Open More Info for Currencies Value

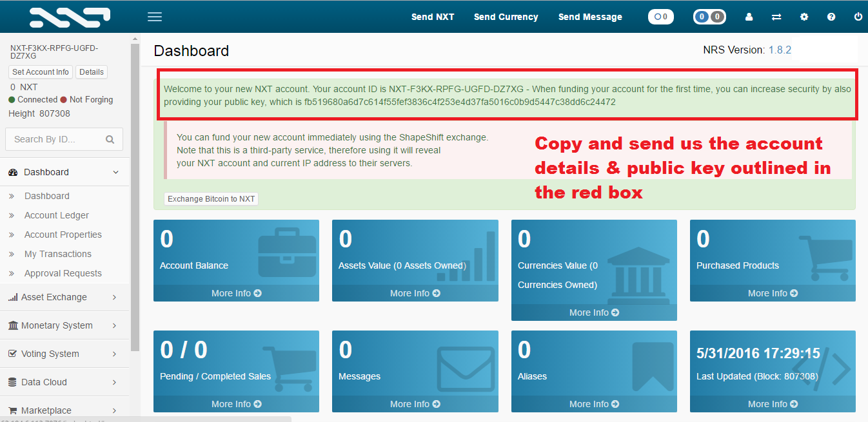(x=594, y=312)
